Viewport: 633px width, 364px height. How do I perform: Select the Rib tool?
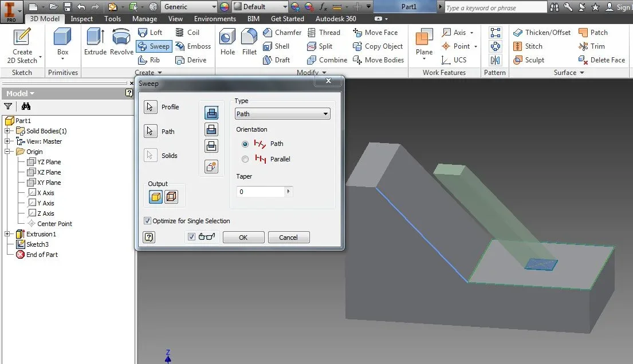149,60
